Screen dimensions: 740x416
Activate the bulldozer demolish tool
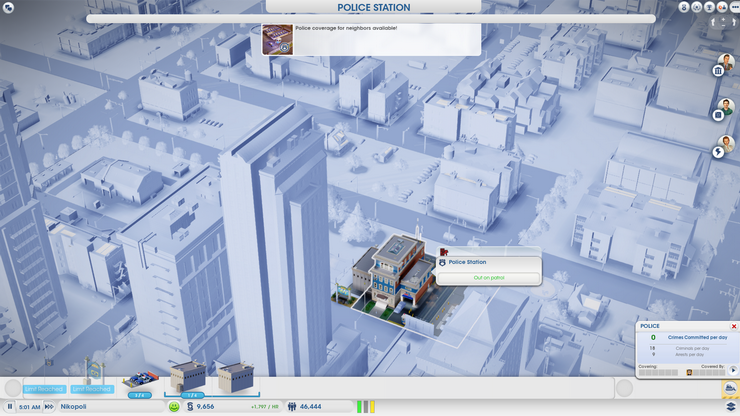pyautogui.click(x=730, y=389)
